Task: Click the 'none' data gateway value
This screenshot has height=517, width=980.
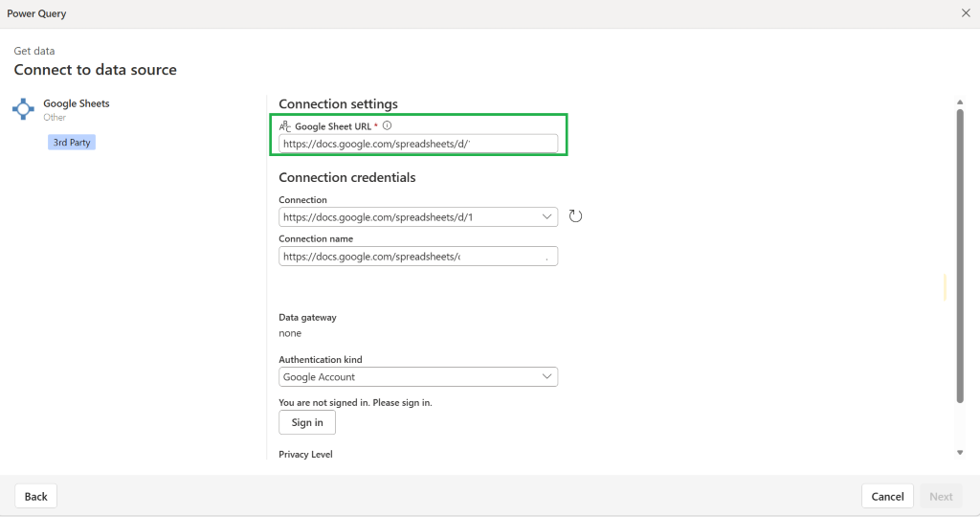Action: point(290,333)
